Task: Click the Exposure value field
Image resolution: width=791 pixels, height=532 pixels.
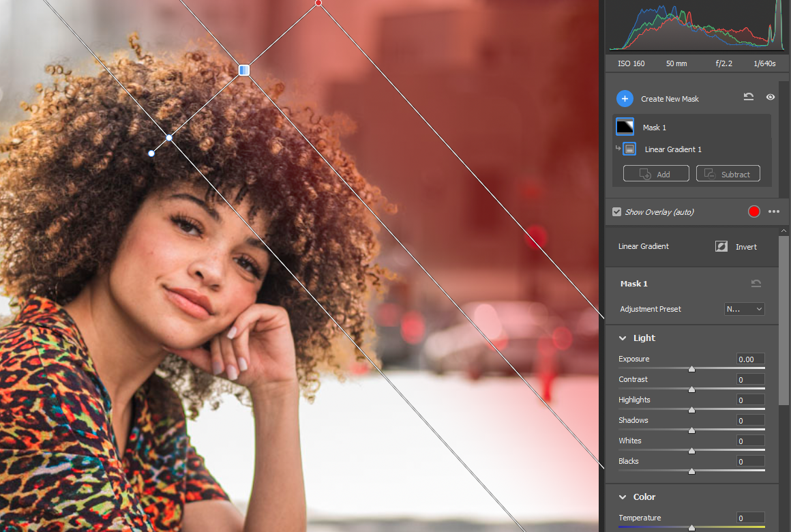Action: click(750, 359)
